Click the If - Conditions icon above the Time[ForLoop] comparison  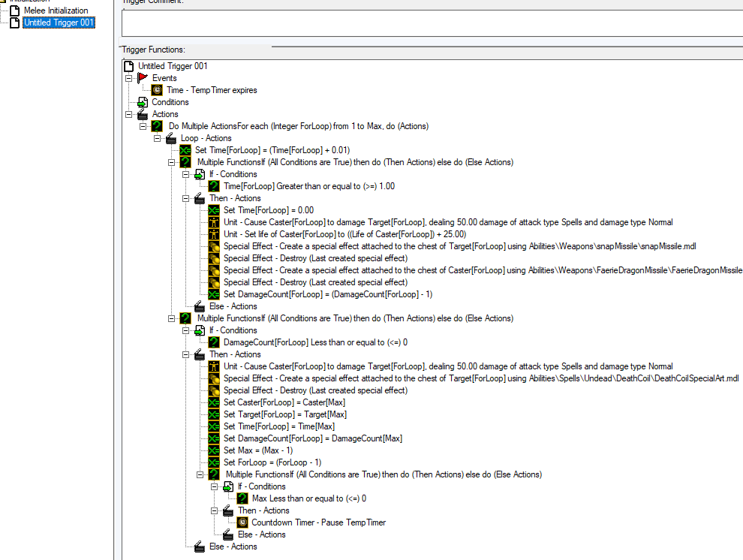(x=200, y=174)
